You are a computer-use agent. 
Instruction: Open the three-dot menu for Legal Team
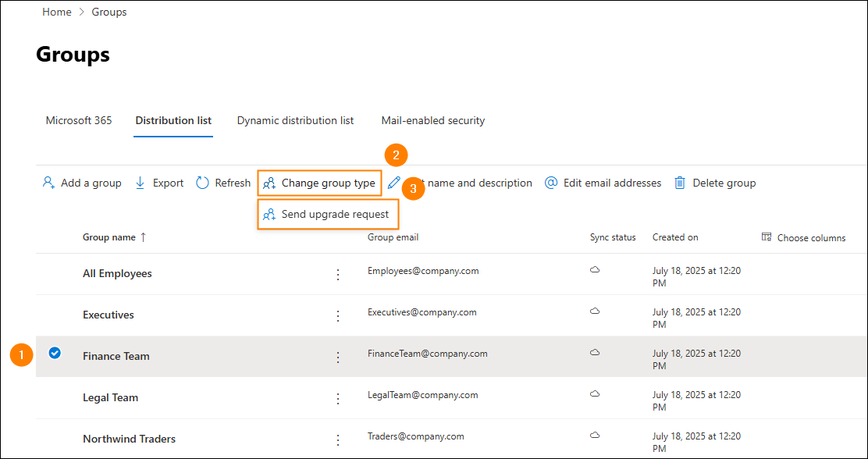coord(338,399)
